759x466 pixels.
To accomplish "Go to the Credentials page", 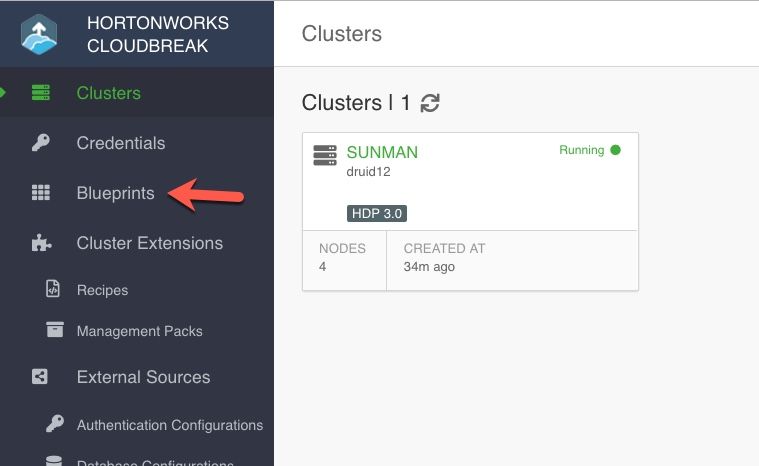I will (121, 143).
